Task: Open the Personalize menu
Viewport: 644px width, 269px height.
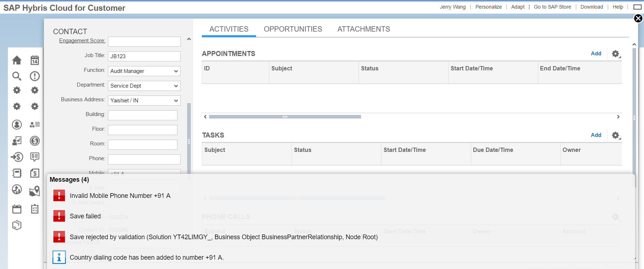Action: 488,7
